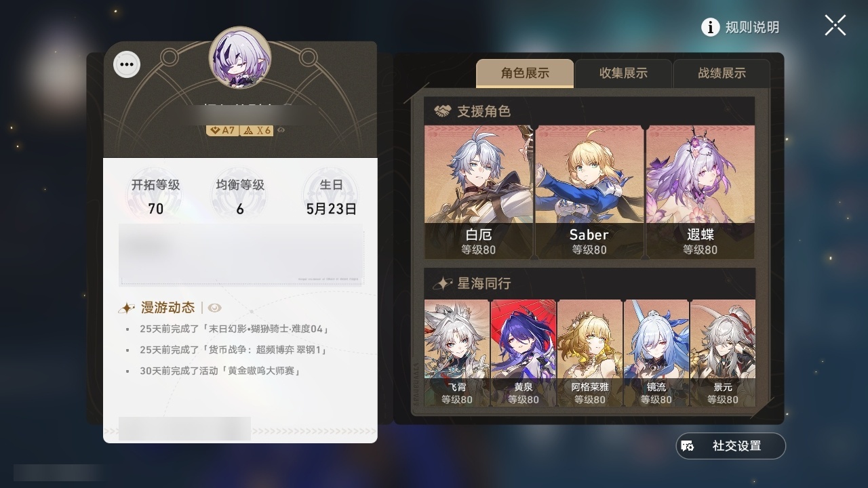Open 飞霄 character card

pyautogui.click(x=457, y=353)
